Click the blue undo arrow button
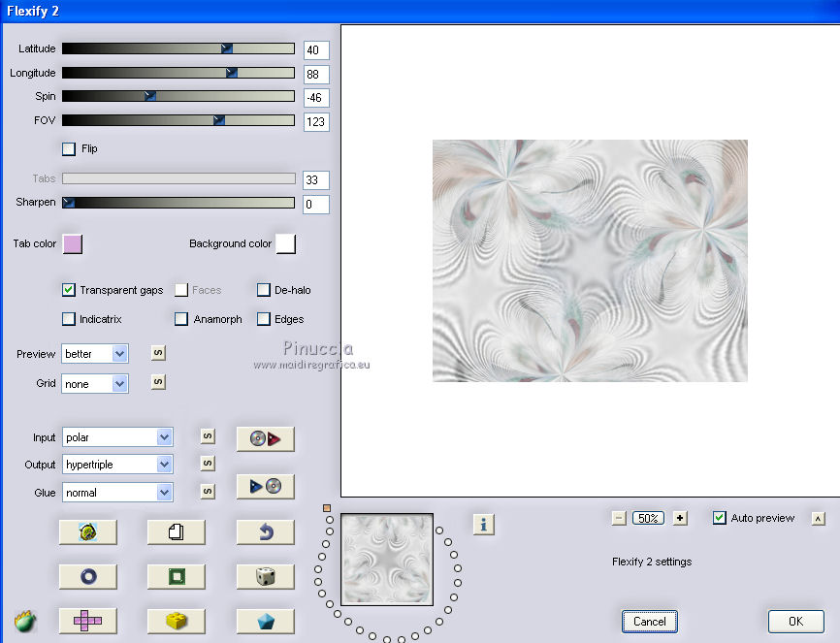Screen dimensions: 840x643 coord(265,532)
